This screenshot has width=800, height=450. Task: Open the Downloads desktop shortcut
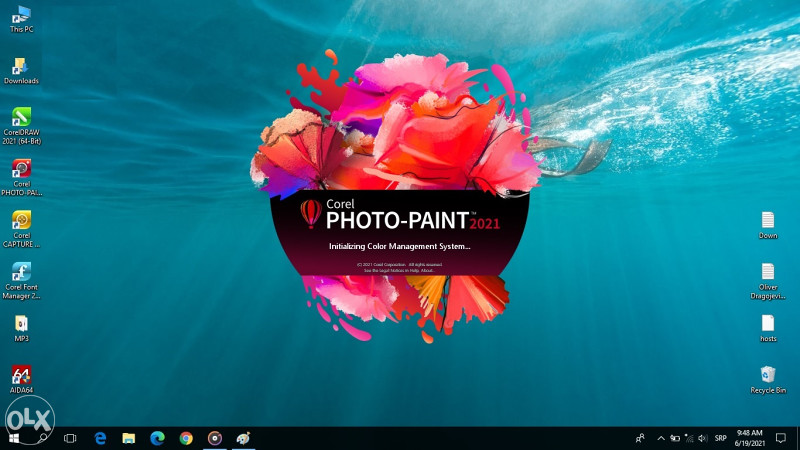(x=21, y=71)
